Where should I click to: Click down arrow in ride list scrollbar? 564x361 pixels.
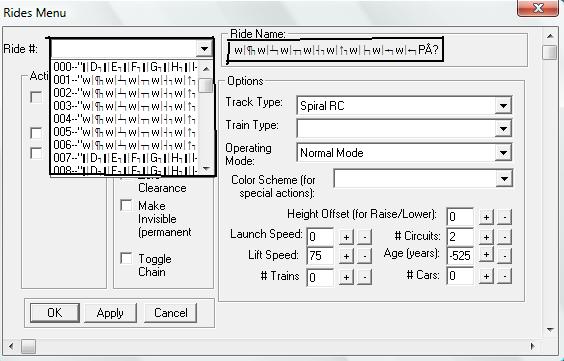(206, 168)
